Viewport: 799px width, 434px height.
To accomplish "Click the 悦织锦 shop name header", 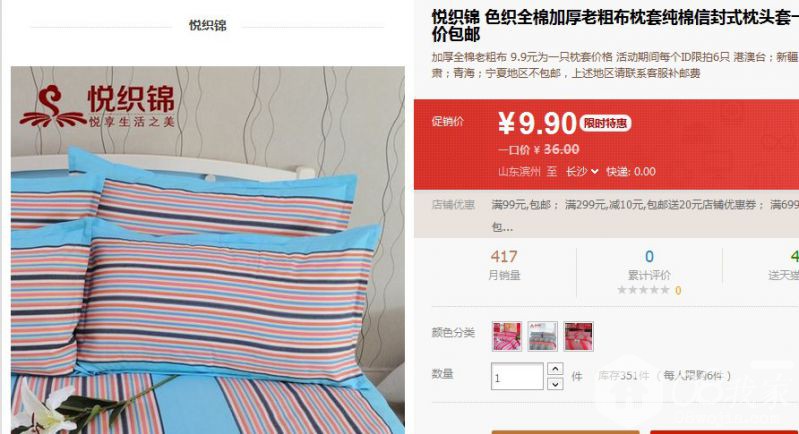I will [x=208, y=25].
